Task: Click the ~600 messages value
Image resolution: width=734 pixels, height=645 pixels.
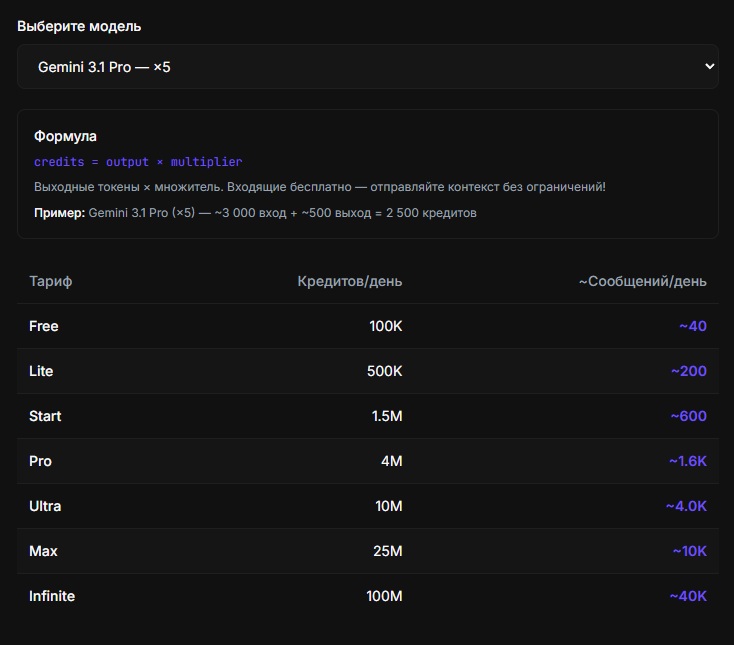Action: pyautogui.click(x=689, y=416)
